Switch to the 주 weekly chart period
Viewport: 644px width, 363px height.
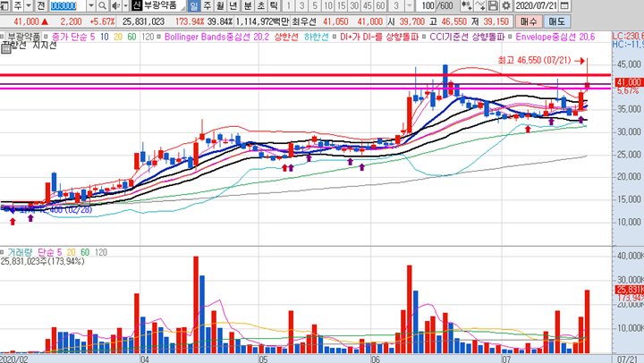(x=207, y=5)
